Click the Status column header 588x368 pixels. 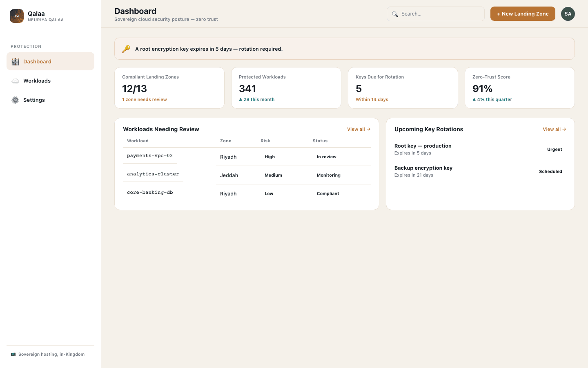pos(320,141)
